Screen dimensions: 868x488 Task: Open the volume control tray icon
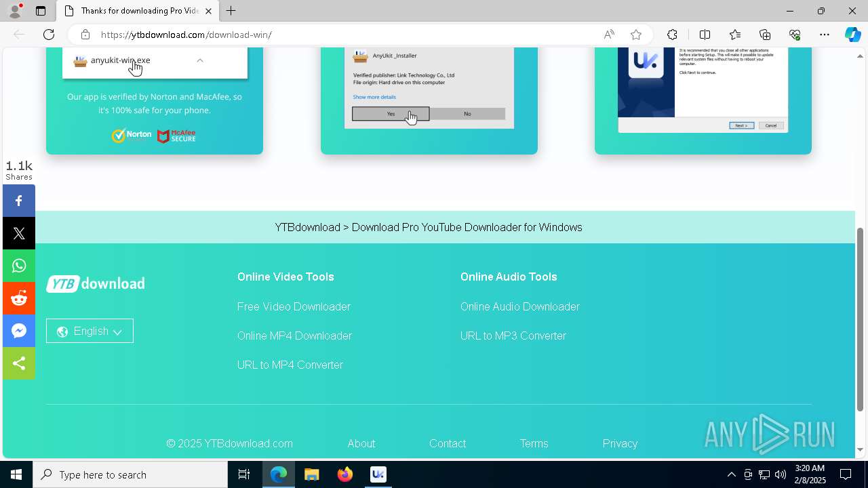point(781,474)
